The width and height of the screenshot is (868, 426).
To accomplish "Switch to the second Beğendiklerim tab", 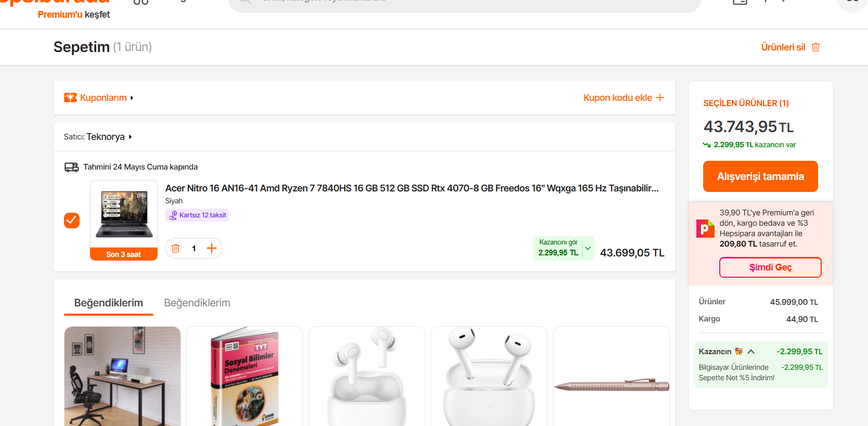I will click(197, 303).
